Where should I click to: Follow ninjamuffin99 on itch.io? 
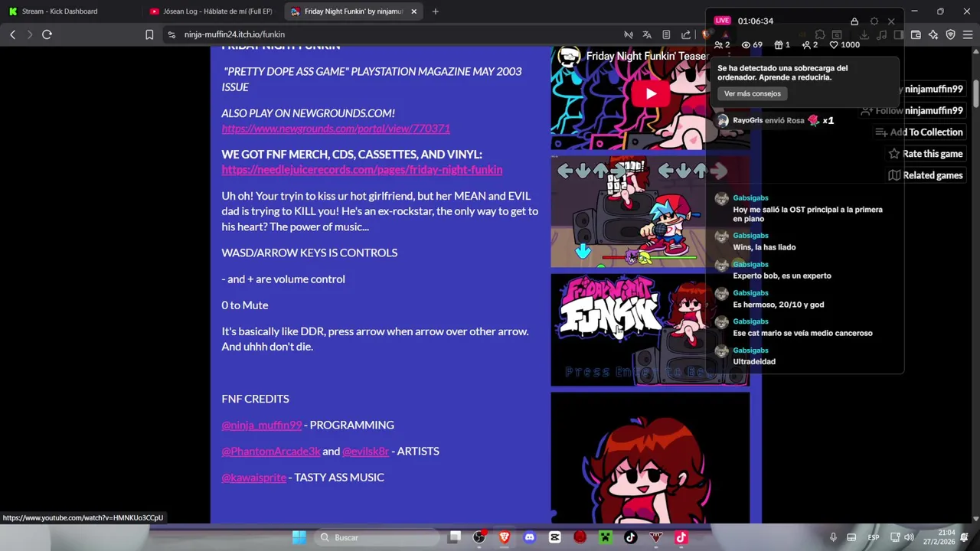point(911,110)
